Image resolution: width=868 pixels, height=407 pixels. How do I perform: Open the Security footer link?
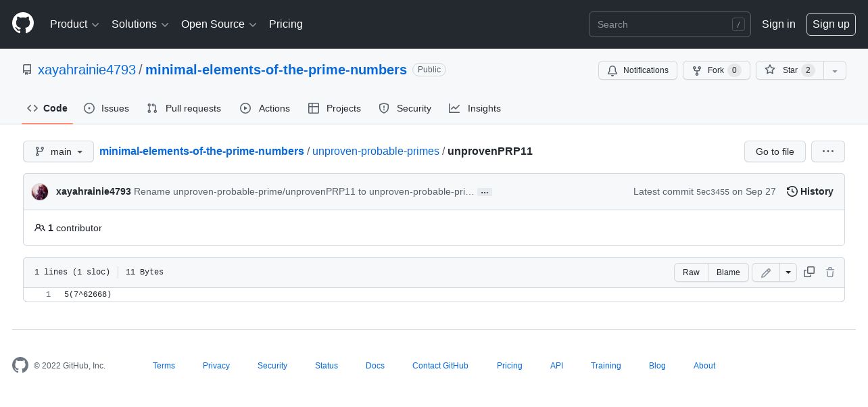pos(272,366)
